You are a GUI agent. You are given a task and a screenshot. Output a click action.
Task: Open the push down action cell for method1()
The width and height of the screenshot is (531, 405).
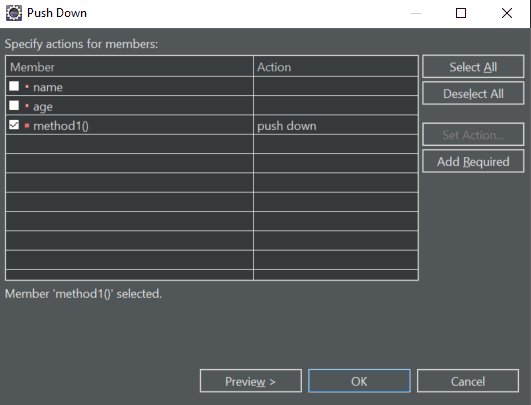click(336, 126)
